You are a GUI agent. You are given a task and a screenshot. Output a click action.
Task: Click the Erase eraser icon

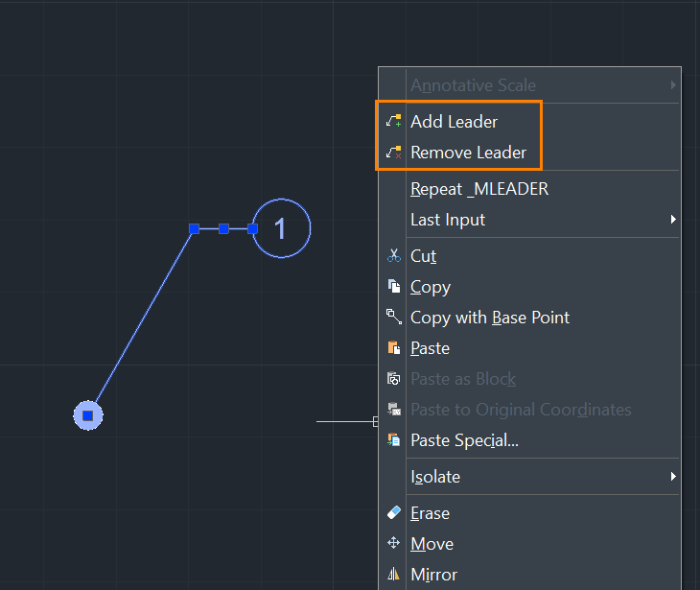pos(393,512)
